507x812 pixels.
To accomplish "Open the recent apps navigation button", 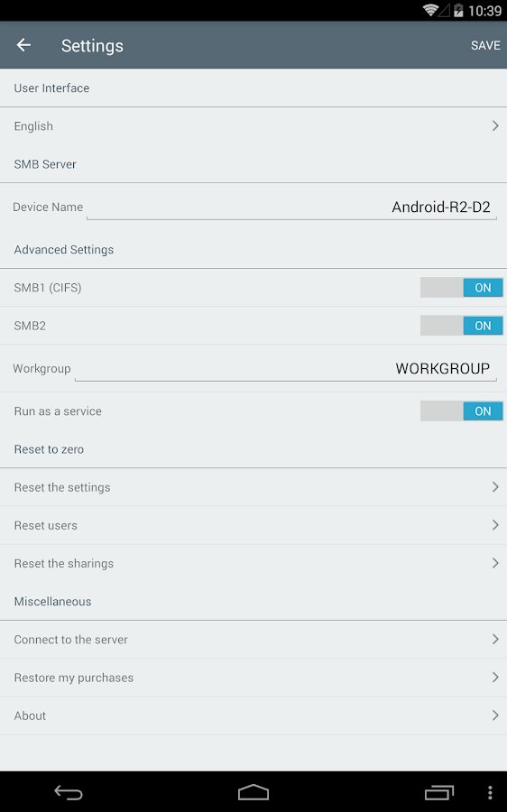I will [x=439, y=792].
